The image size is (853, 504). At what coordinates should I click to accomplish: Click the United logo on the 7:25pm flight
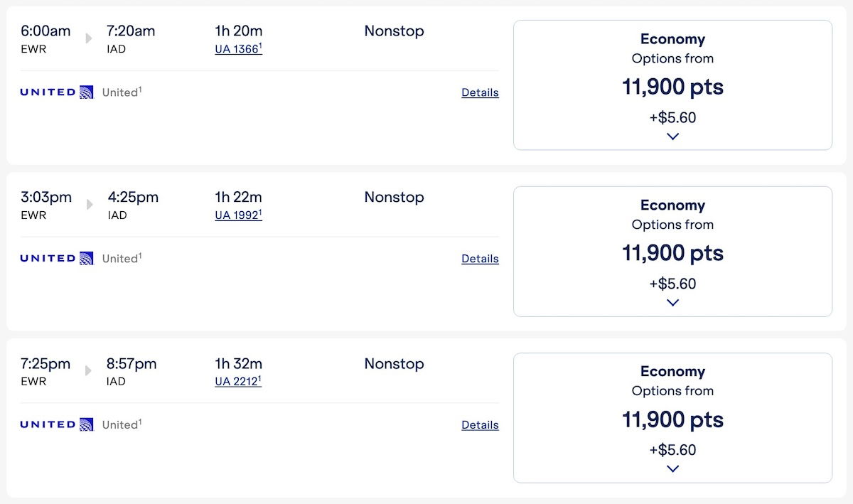tap(57, 424)
